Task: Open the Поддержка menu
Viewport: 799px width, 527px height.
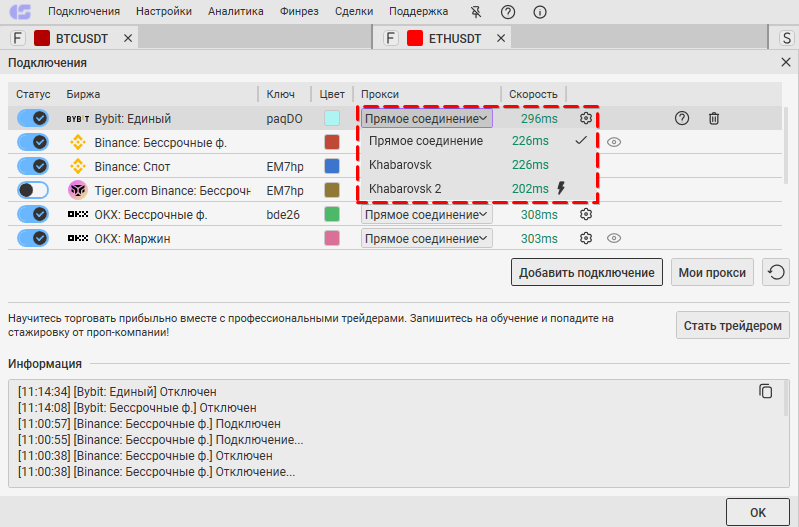Action: tap(419, 11)
